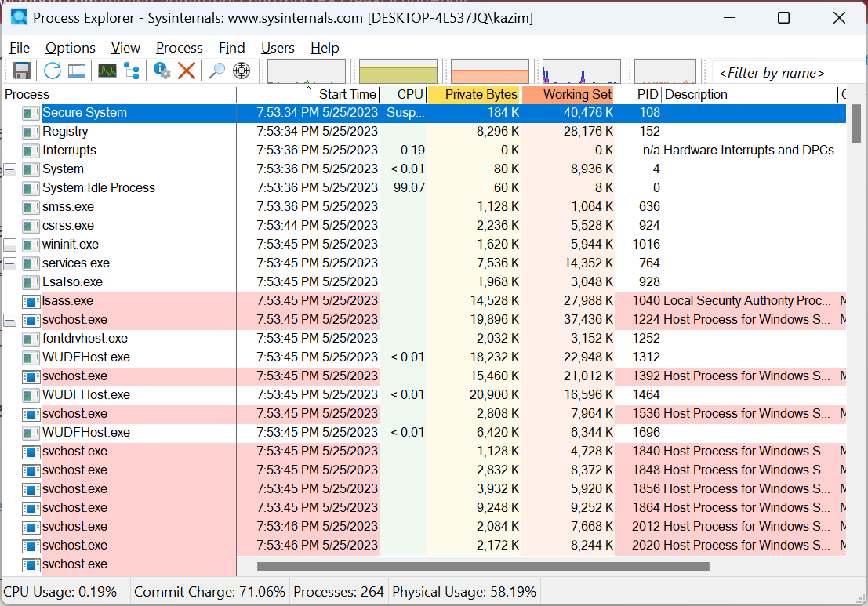Image resolution: width=868 pixels, height=606 pixels.
Task: Sort by the Start Time column header
Action: tap(308, 95)
